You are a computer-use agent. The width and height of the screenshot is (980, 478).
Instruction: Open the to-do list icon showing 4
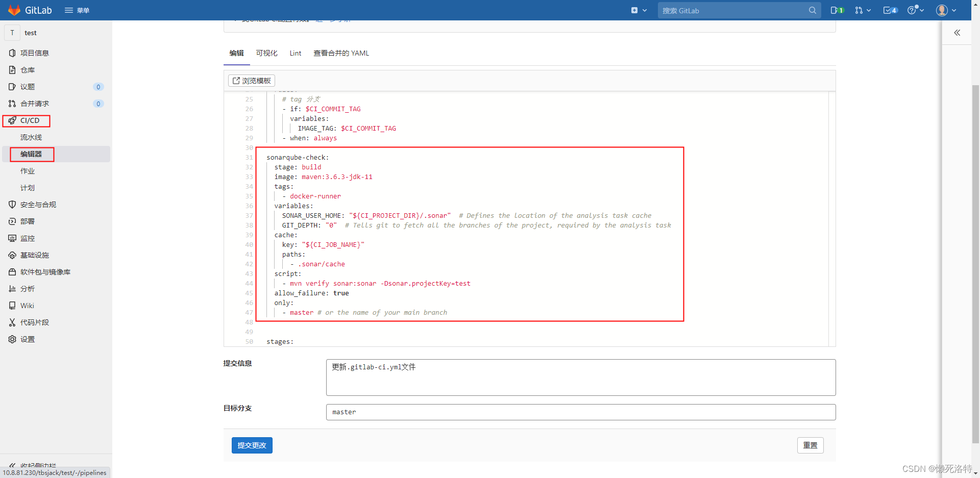pyautogui.click(x=891, y=10)
